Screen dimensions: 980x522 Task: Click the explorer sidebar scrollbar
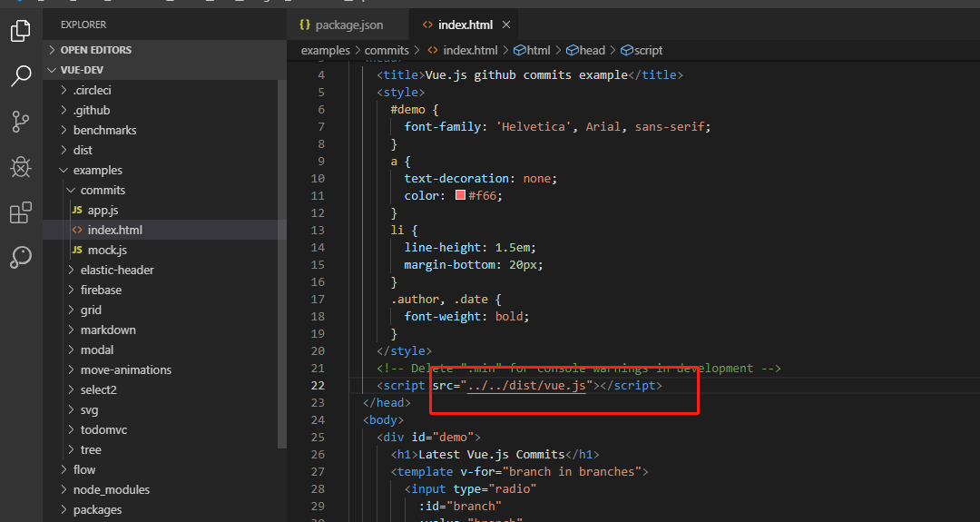[x=282, y=264]
